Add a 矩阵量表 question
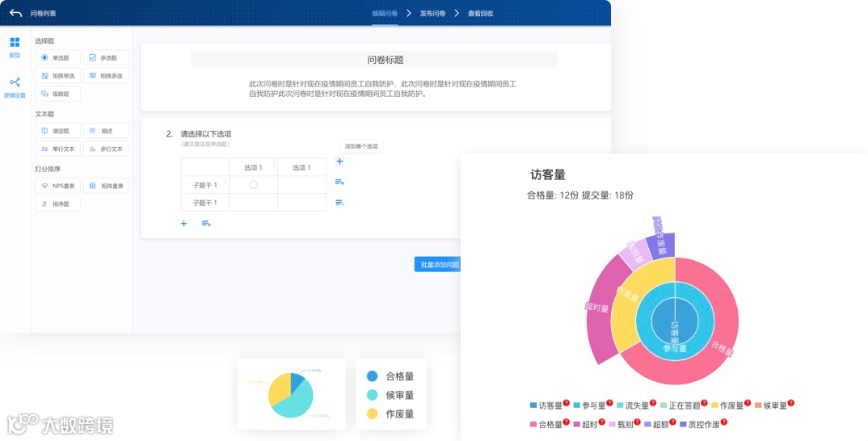Screen dimensions: 868x441 106,186
